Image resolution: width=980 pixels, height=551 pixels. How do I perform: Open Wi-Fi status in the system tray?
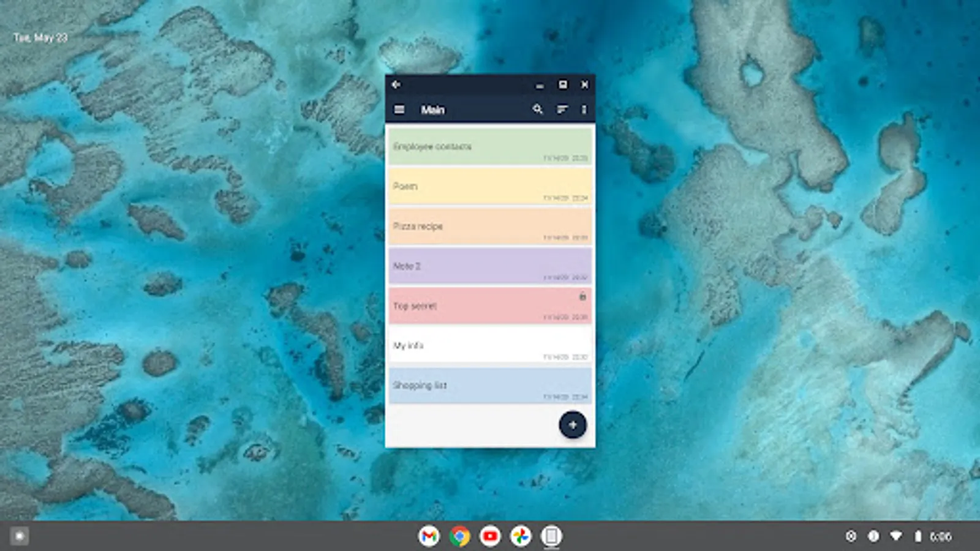tap(896, 536)
